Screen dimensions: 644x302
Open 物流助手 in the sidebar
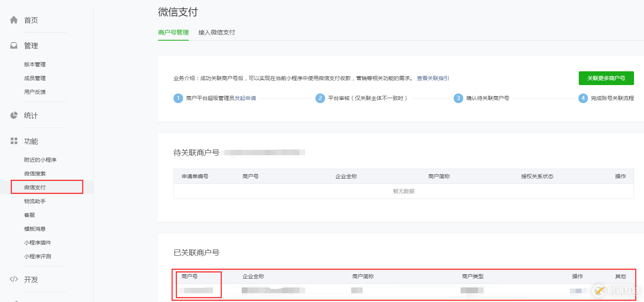(x=35, y=201)
